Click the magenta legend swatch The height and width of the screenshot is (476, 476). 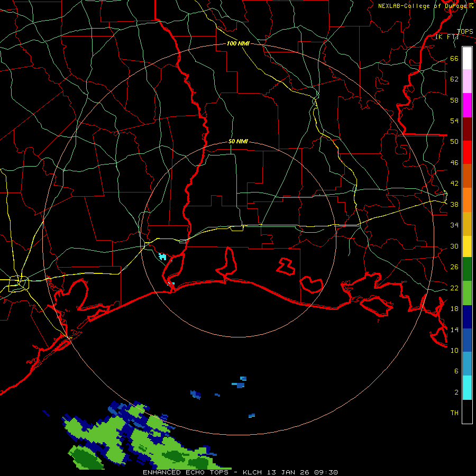[x=467, y=105]
